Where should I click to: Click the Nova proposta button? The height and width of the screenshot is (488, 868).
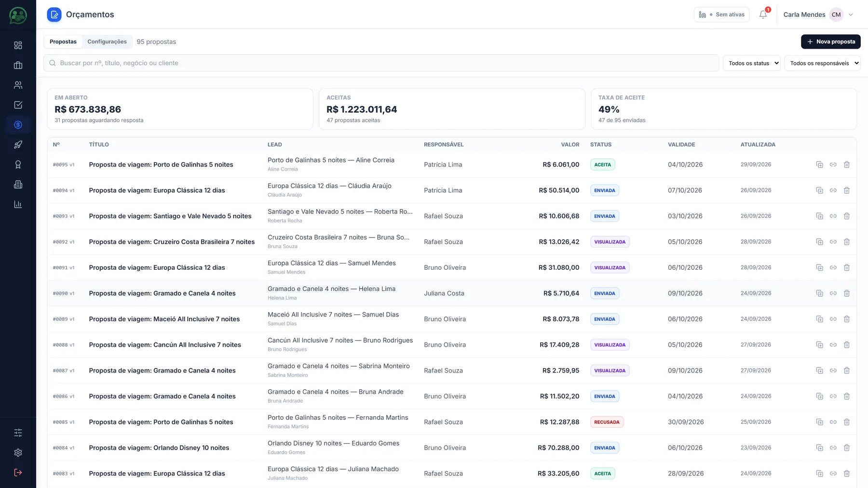(x=830, y=41)
